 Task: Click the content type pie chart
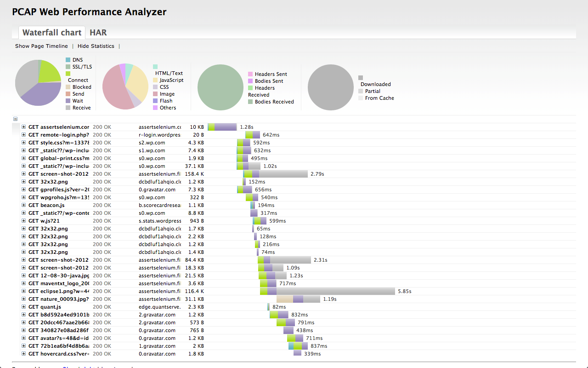click(125, 86)
